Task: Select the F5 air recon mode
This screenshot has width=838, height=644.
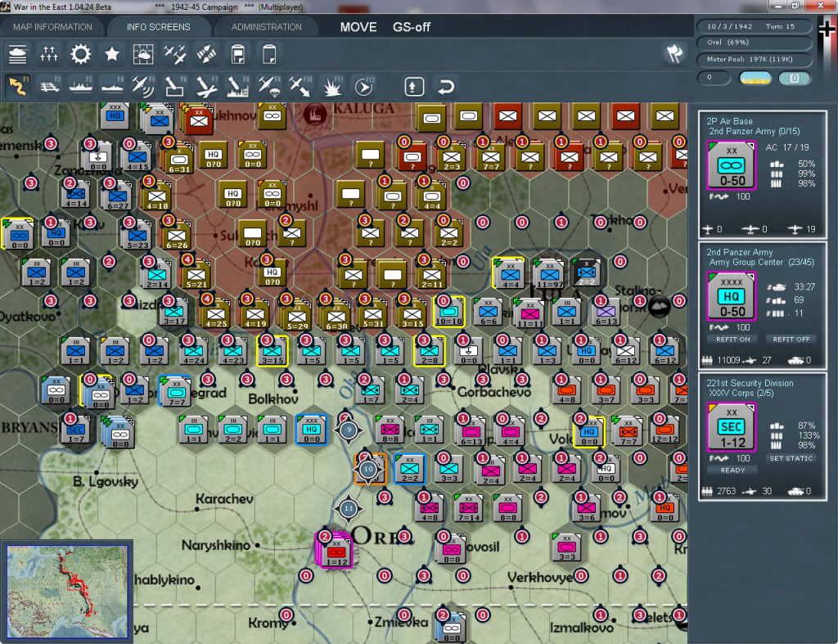Action: 143,86
